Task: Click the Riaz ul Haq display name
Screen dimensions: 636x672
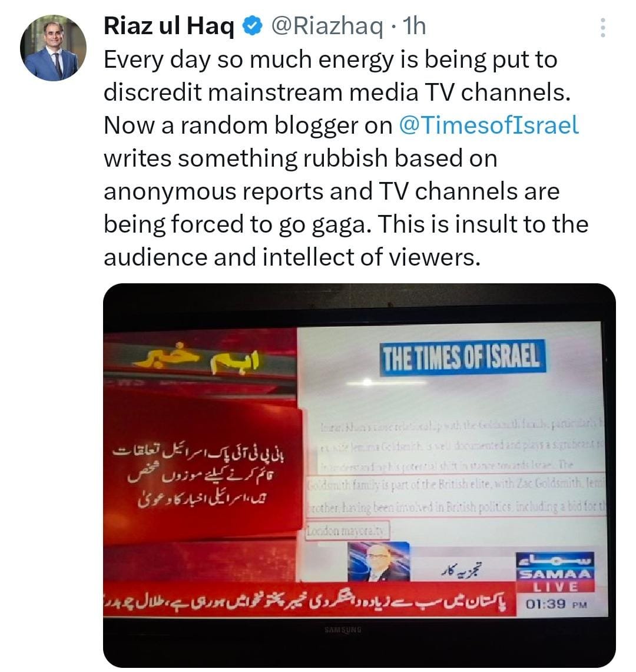Action: coord(169,26)
